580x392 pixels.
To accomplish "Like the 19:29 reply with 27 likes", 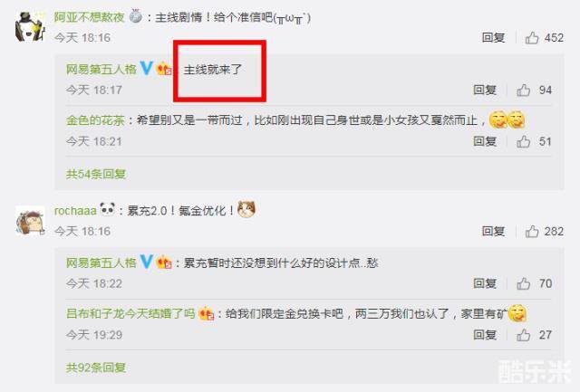I will [x=524, y=335].
